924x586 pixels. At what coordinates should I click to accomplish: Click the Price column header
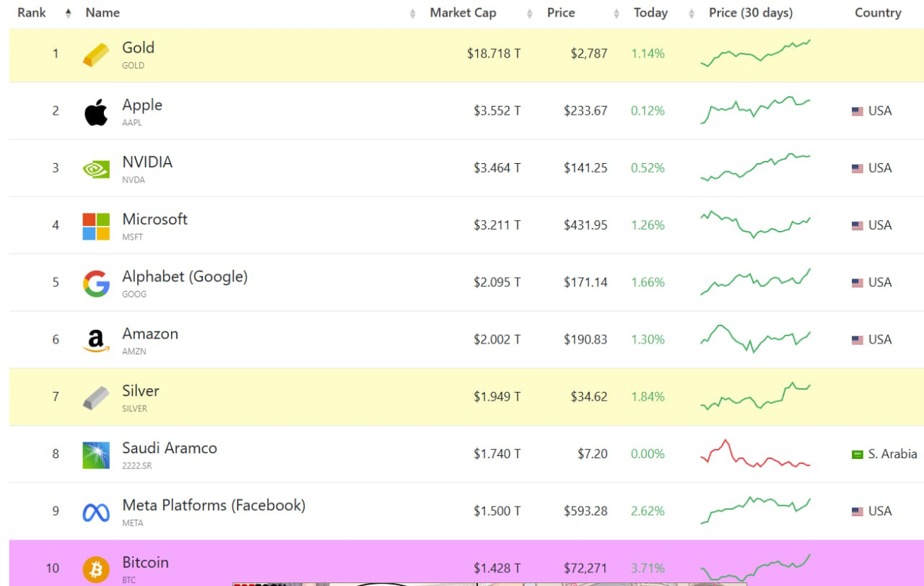[561, 13]
